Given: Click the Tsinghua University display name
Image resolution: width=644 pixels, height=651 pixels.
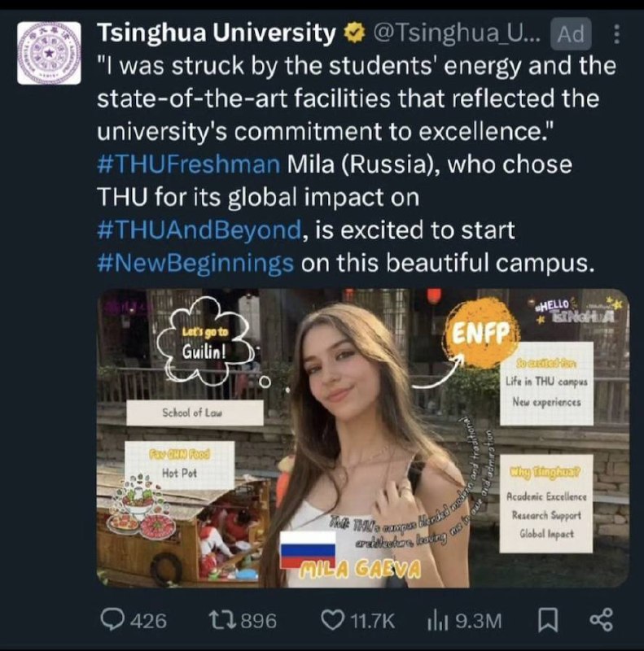Looking at the screenshot, I should [x=216, y=33].
